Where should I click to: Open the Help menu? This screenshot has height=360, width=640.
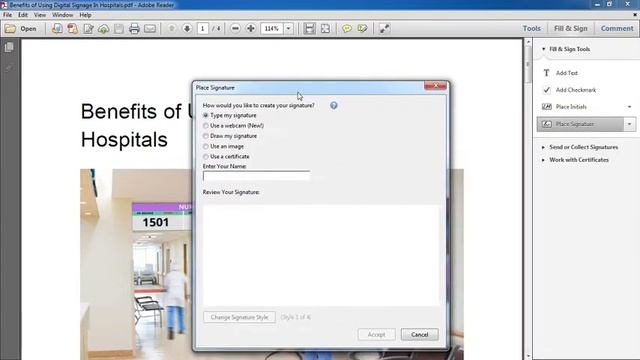85,15
